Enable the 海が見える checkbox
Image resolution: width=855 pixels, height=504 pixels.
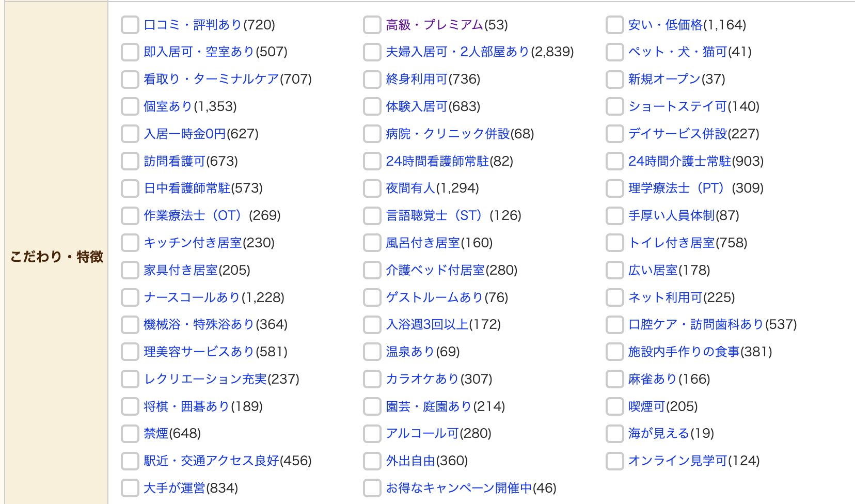(615, 434)
